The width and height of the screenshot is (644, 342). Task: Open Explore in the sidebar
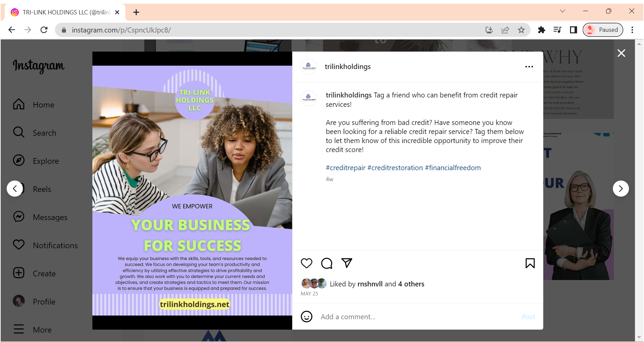[36, 161]
